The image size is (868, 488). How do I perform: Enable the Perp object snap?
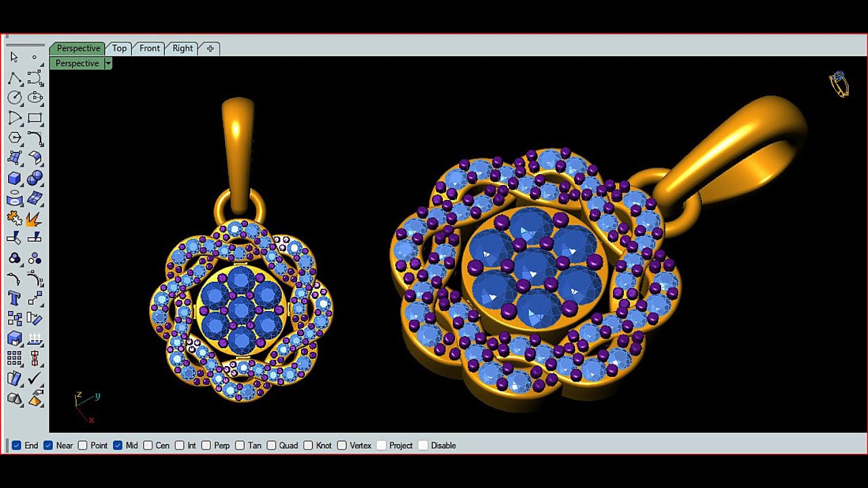[x=206, y=445]
